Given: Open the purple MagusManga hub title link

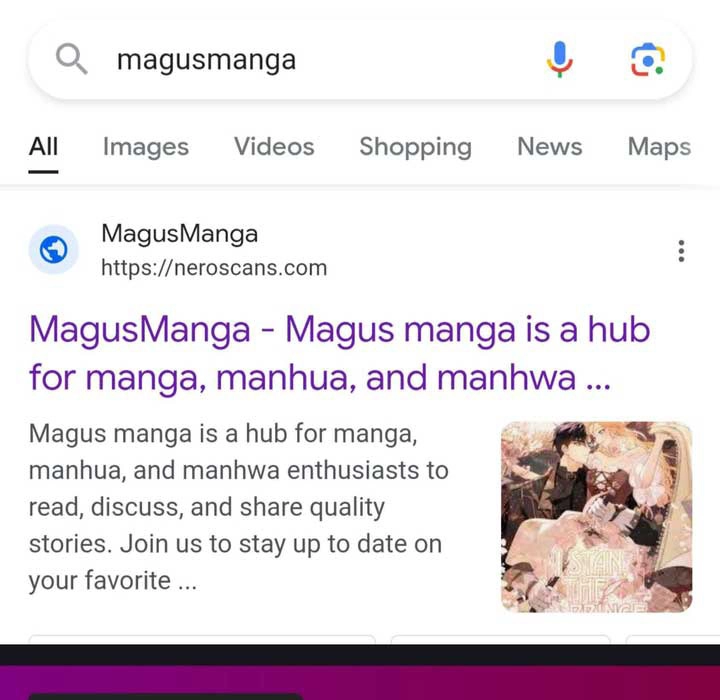Looking at the screenshot, I should coord(340,354).
